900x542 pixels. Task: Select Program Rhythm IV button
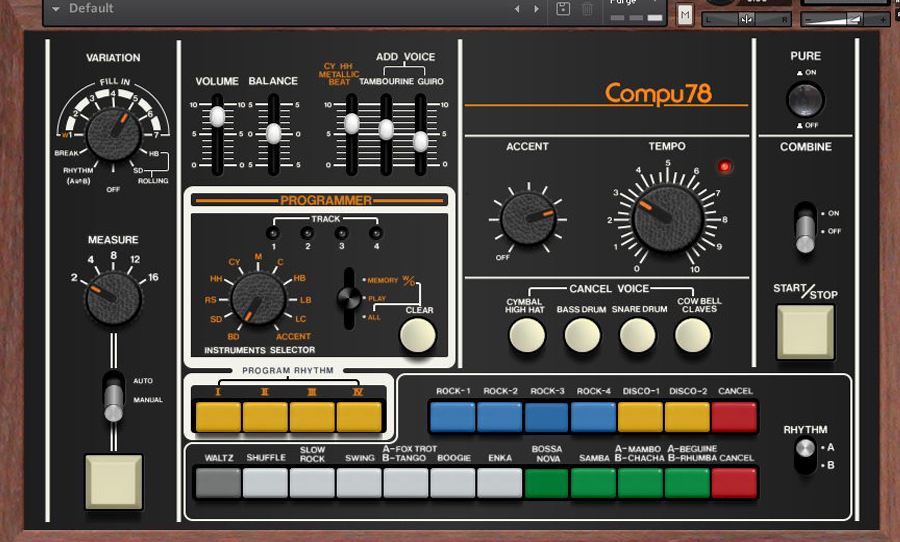click(x=359, y=416)
